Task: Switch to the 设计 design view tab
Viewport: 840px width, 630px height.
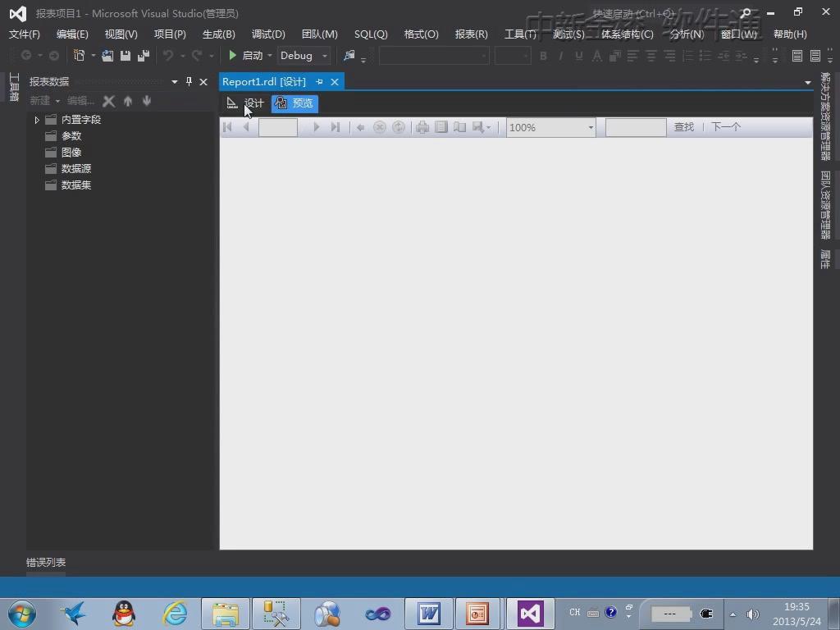Action: click(x=245, y=103)
